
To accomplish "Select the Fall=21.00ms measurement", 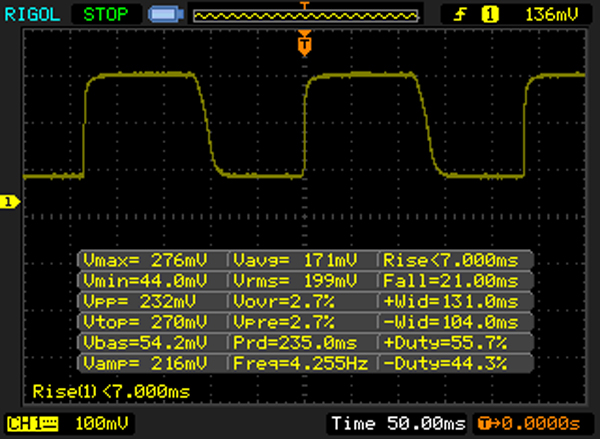I will click(x=451, y=281).
